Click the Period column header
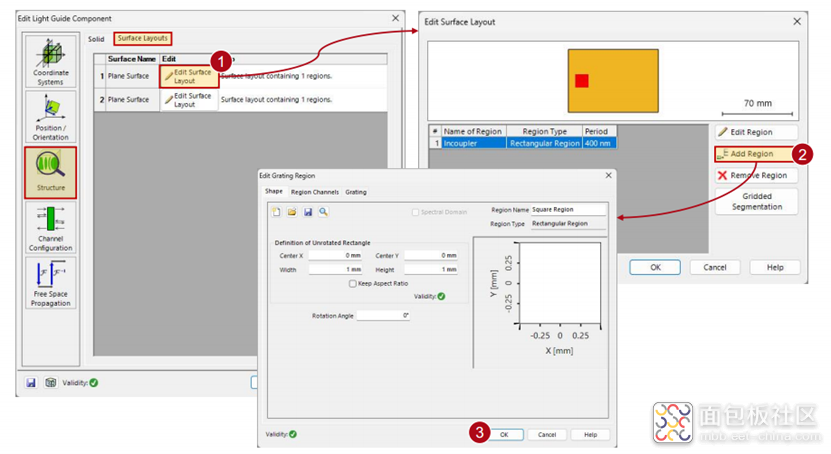This screenshot has height=454, width=831. pos(599,131)
